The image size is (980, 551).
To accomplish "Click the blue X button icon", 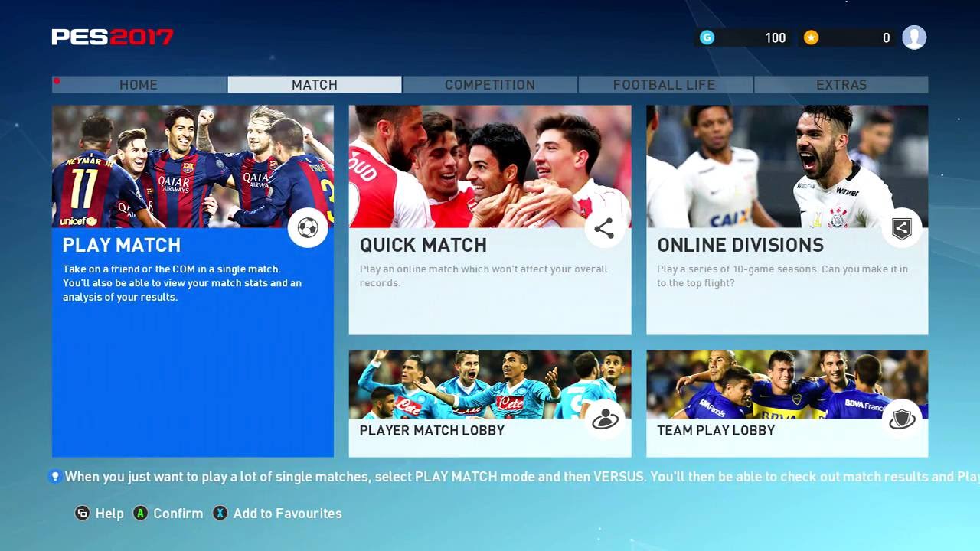I will [x=220, y=514].
